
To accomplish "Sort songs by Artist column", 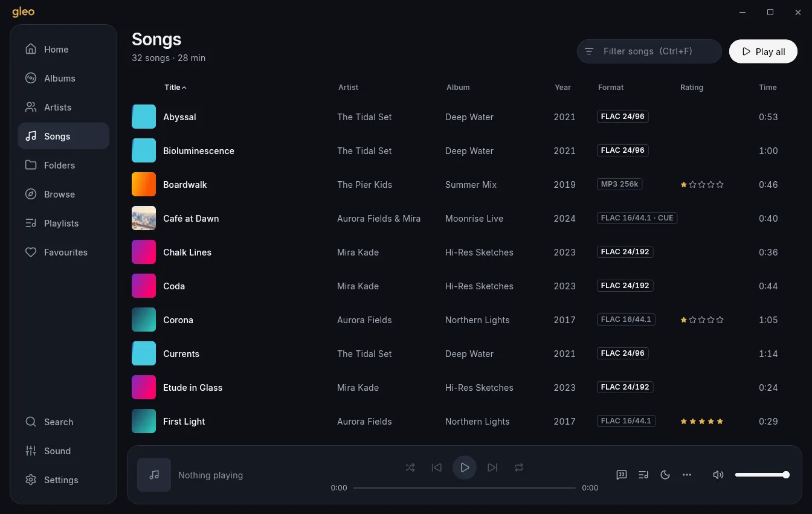I will point(348,88).
